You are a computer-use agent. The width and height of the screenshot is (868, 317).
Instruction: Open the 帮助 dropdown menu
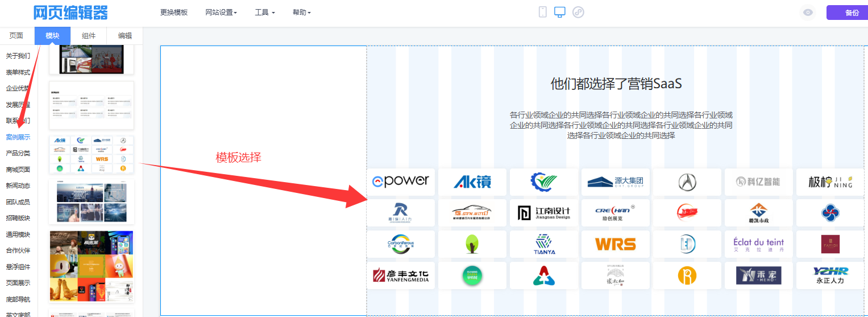point(302,13)
